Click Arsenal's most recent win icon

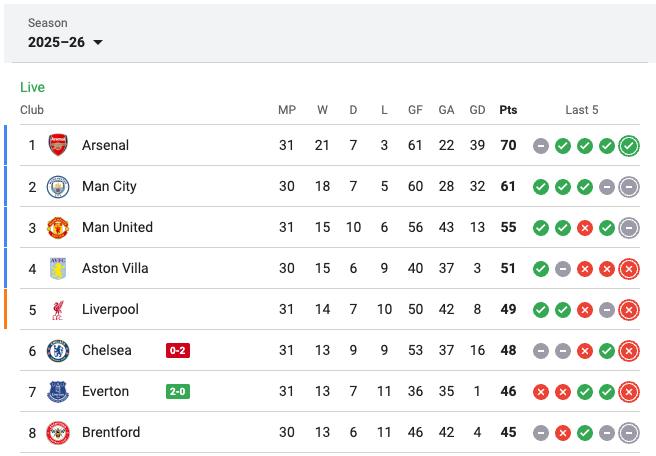(629, 145)
